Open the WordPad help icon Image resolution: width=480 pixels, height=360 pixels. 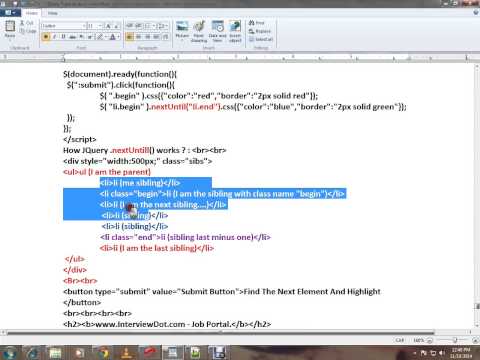pyautogui.click(x=476, y=13)
